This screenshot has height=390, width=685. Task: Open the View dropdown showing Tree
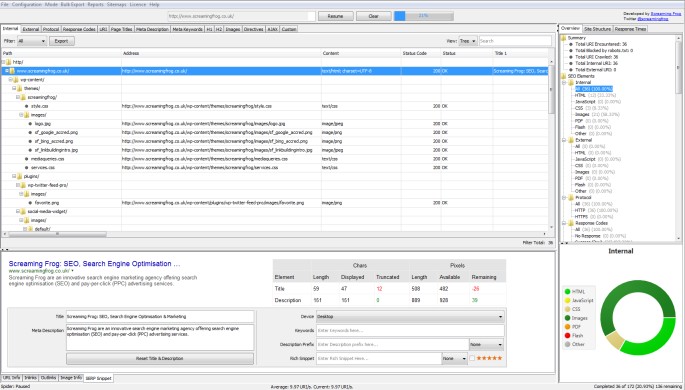click(x=468, y=41)
